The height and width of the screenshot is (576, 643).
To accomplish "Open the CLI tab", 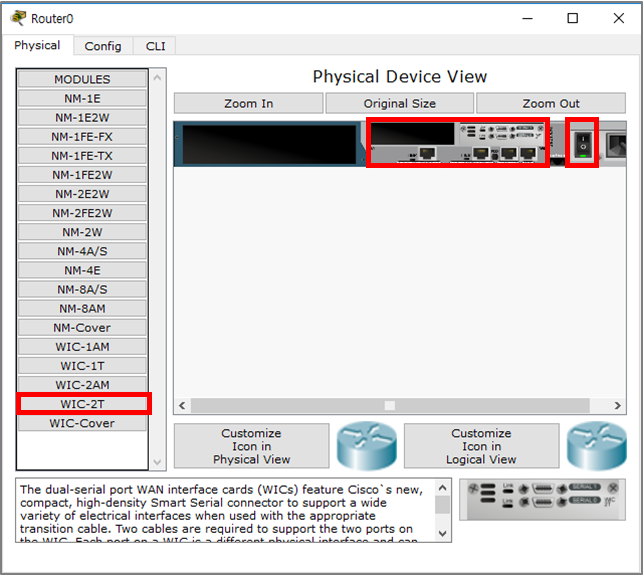I will point(155,46).
